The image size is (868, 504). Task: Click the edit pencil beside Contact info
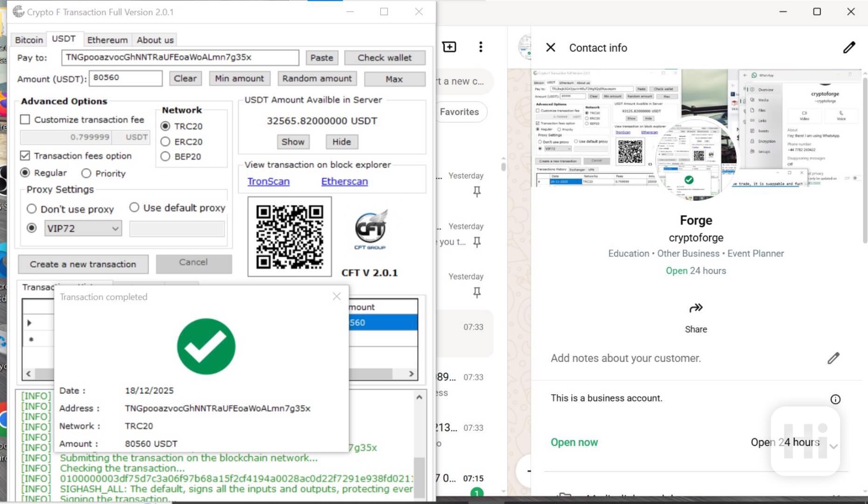[849, 48]
